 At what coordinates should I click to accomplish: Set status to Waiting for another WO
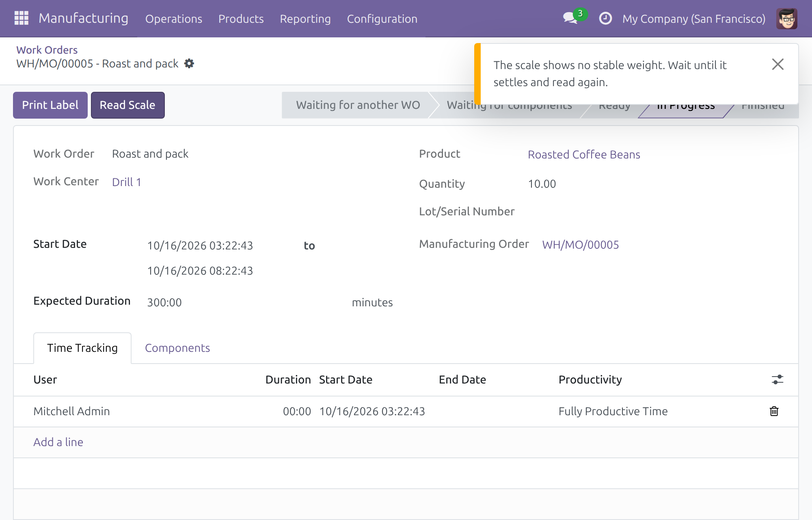(x=357, y=105)
